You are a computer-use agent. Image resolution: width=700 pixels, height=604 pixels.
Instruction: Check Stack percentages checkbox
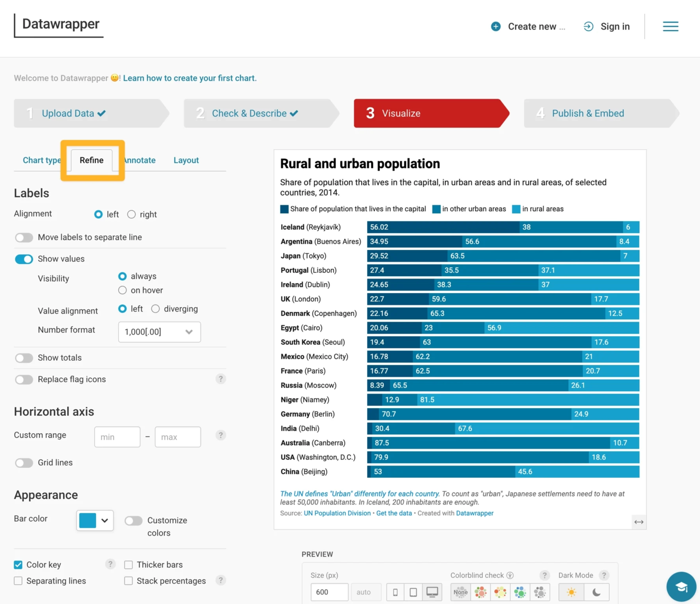[x=128, y=581]
